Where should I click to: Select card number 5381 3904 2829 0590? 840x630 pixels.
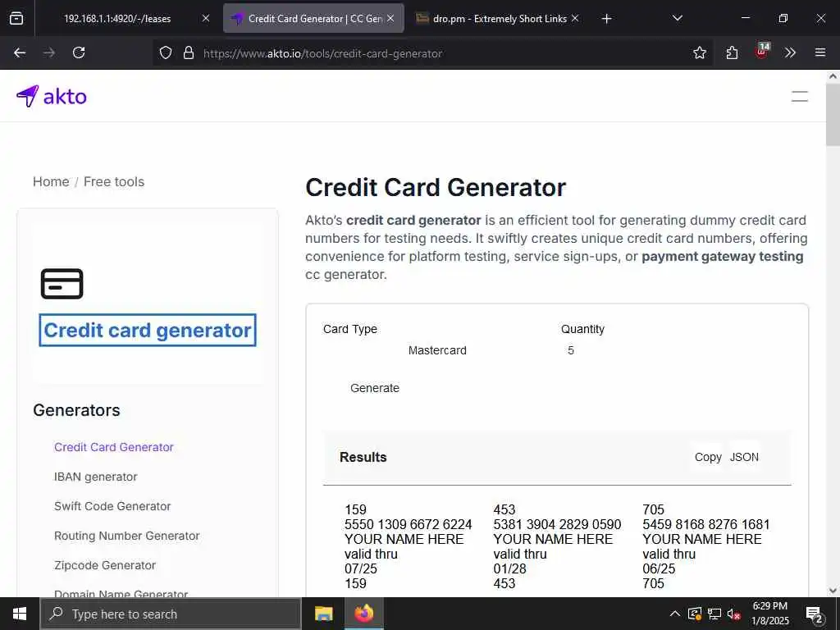(557, 524)
